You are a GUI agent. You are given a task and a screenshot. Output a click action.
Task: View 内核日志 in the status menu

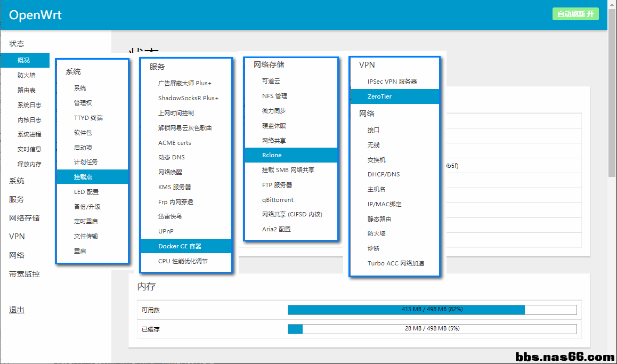[x=29, y=120]
